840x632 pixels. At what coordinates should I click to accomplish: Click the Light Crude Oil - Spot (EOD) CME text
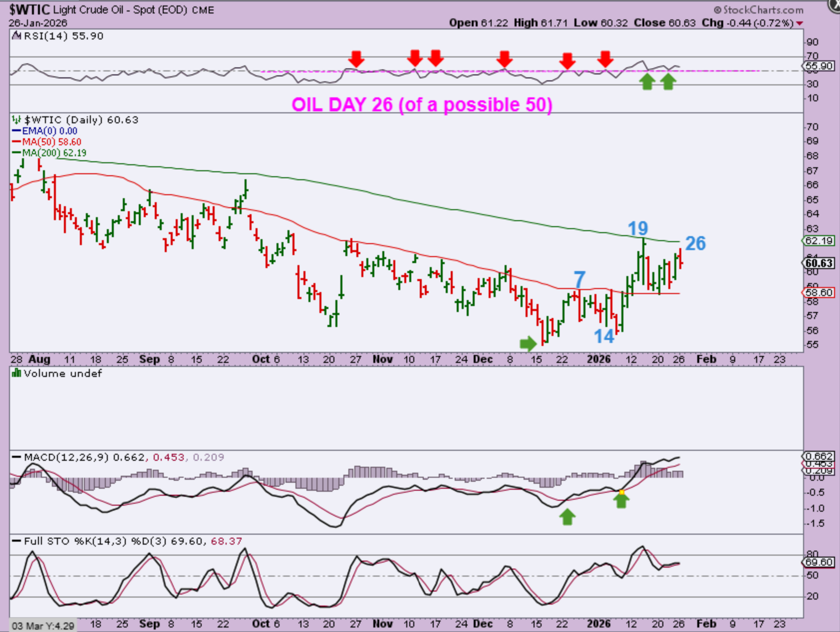tap(133, 10)
